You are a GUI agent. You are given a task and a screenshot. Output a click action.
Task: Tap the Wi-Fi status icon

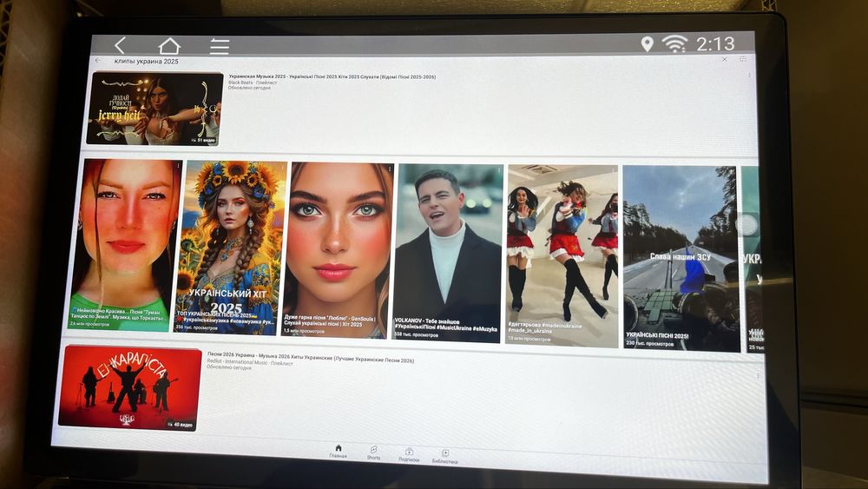(674, 43)
